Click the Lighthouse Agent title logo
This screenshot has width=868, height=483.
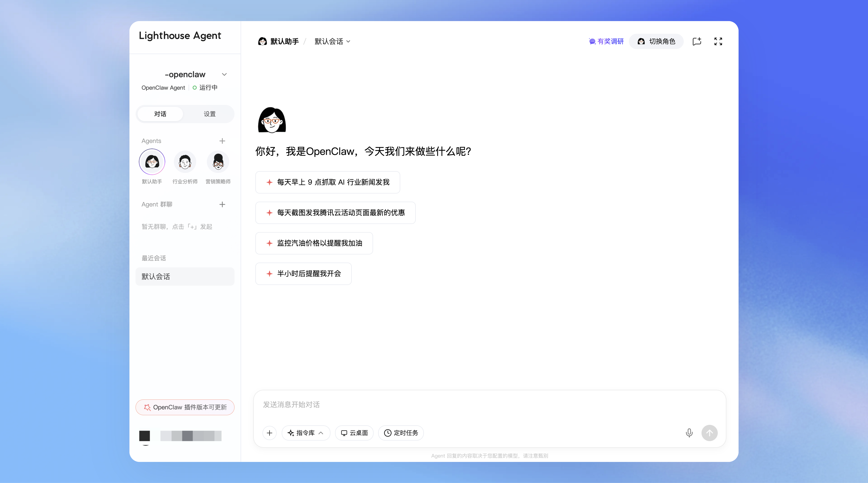pos(180,35)
